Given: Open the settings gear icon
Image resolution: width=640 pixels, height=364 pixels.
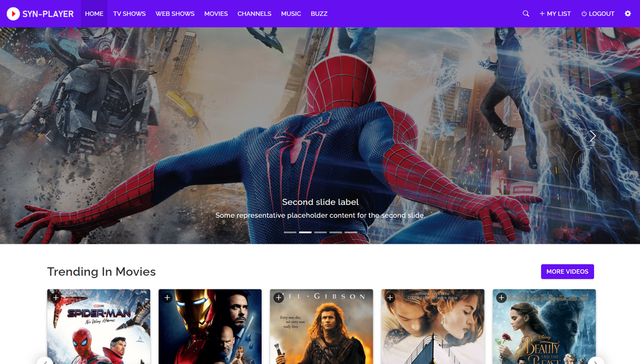Looking at the screenshot, I should 628,13.
